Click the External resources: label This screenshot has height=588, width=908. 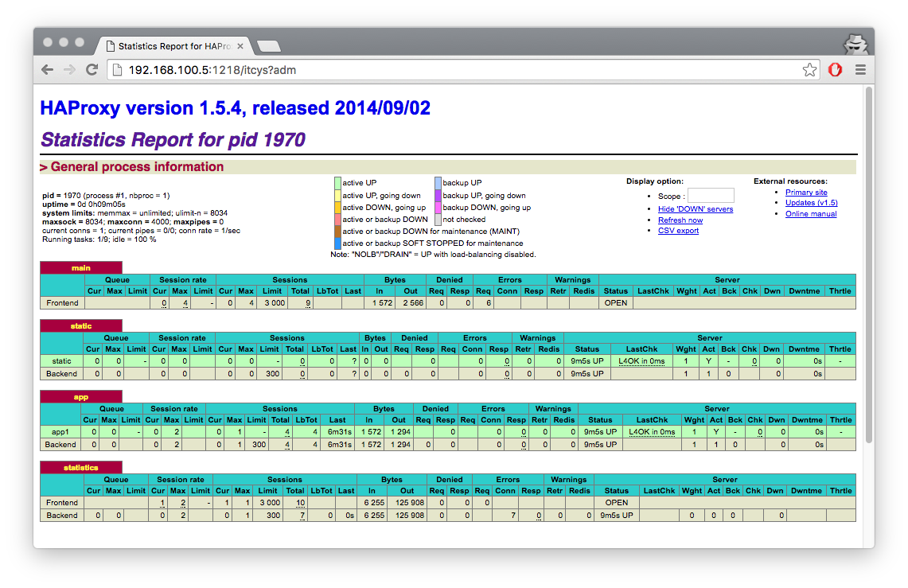point(790,181)
